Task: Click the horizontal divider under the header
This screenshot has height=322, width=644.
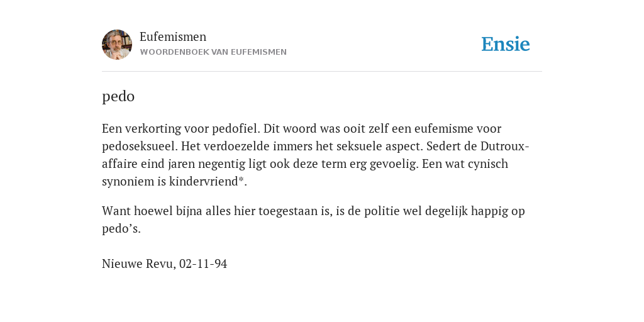Action: [x=322, y=72]
